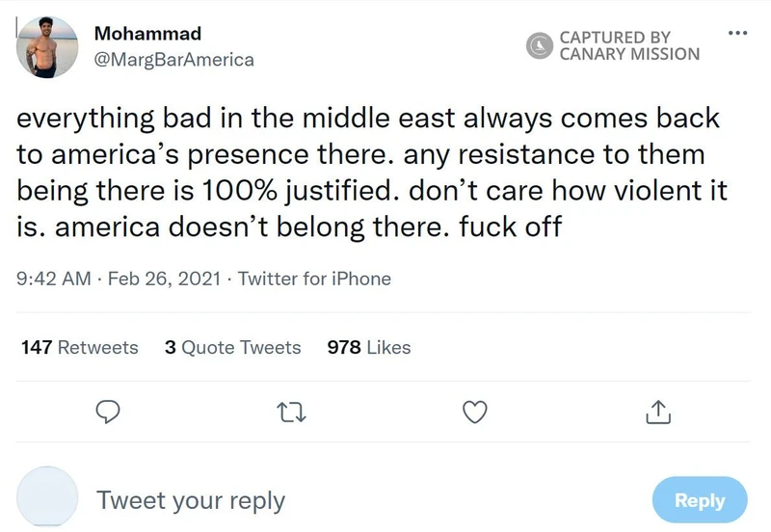Open the more options three-dot menu
This screenshot has height=532, width=771.
(x=737, y=32)
